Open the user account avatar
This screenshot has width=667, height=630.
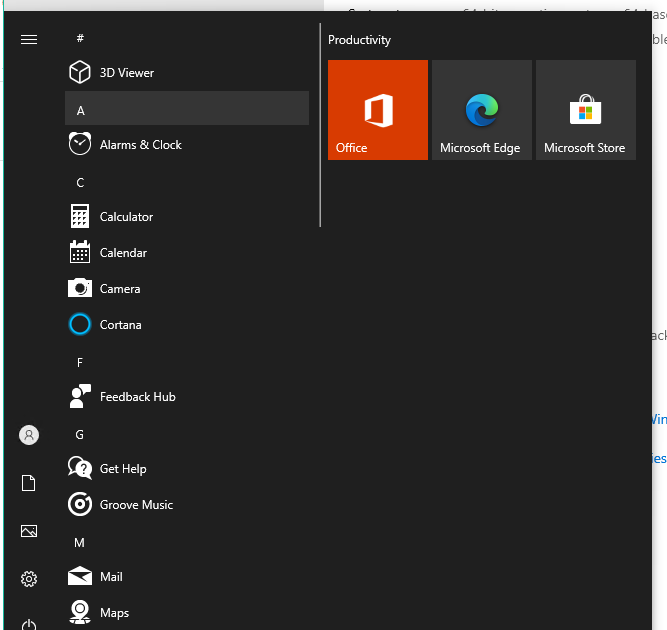pyautogui.click(x=29, y=435)
